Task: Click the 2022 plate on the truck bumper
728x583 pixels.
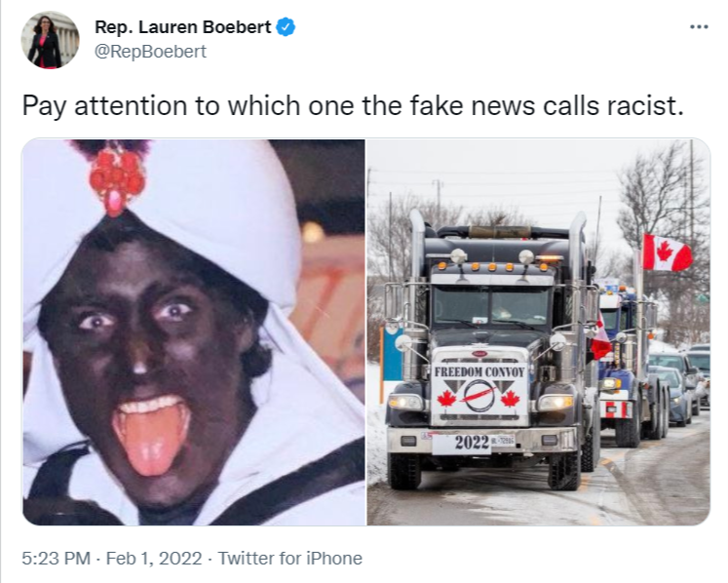Action: pos(473,443)
